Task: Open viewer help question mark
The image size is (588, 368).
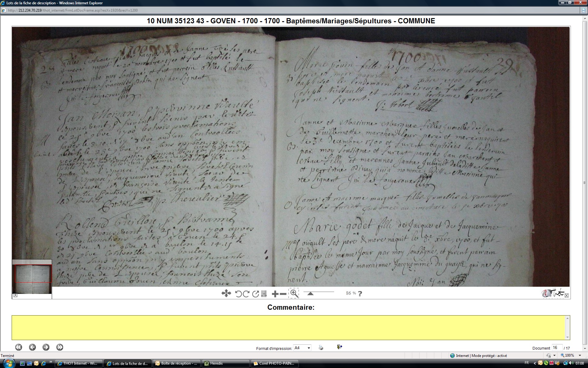Action: tap(360, 293)
